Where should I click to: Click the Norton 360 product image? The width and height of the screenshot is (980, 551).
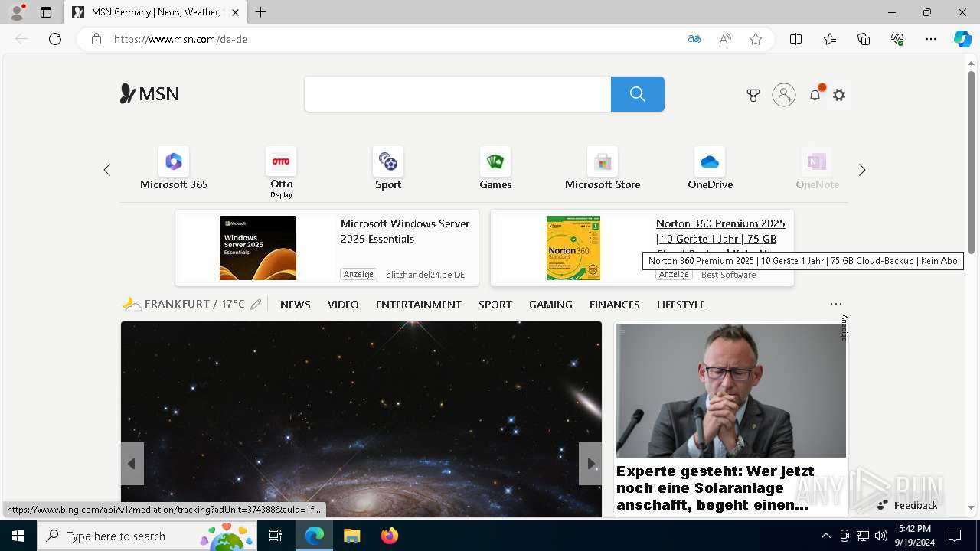click(573, 248)
